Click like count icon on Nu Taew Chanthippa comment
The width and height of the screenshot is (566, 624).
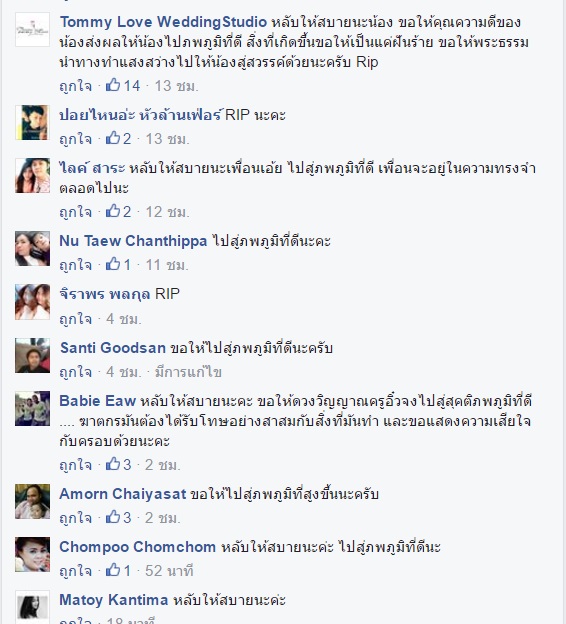coord(113,264)
